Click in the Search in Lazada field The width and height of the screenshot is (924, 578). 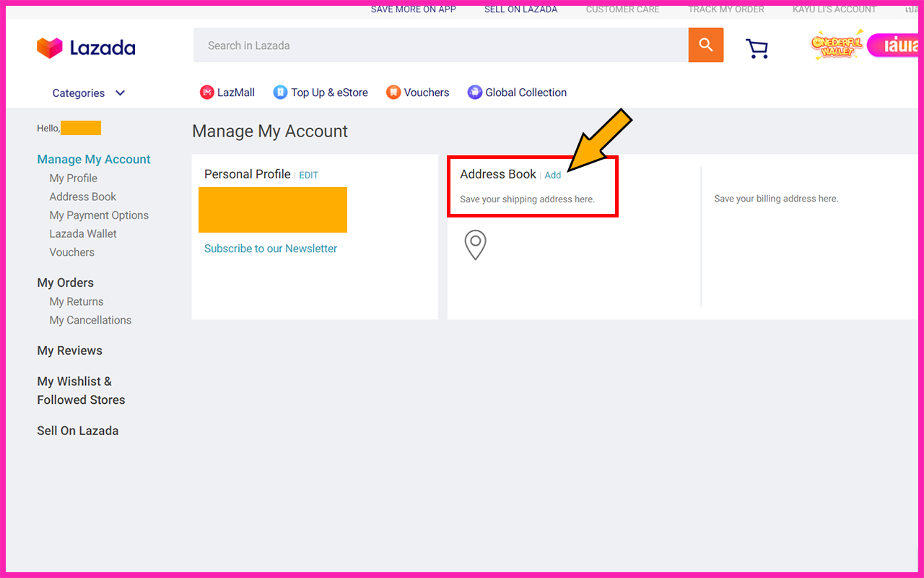pyautogui.click(x=440, y=46)
